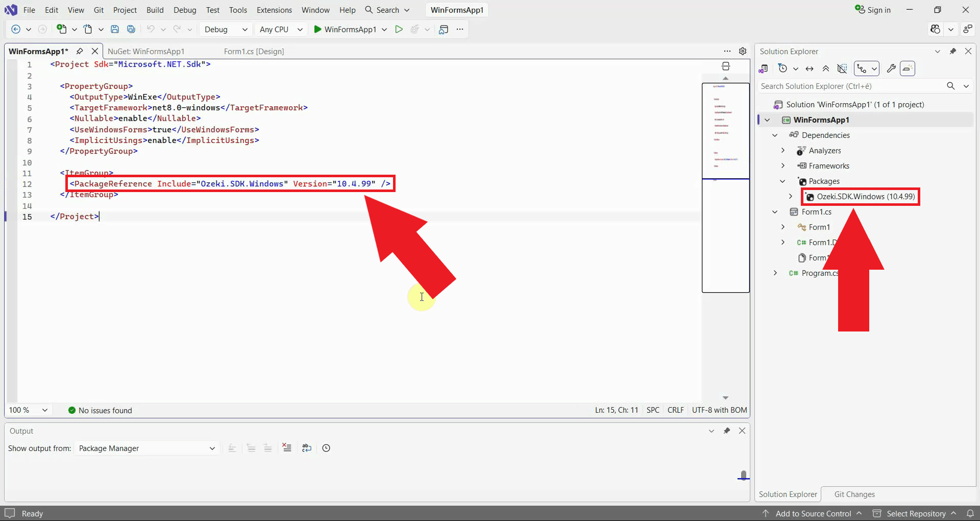The image size is (980, 521).
Task: Click Sign in link
Action: pyautogui.click(x=873, y=10)
